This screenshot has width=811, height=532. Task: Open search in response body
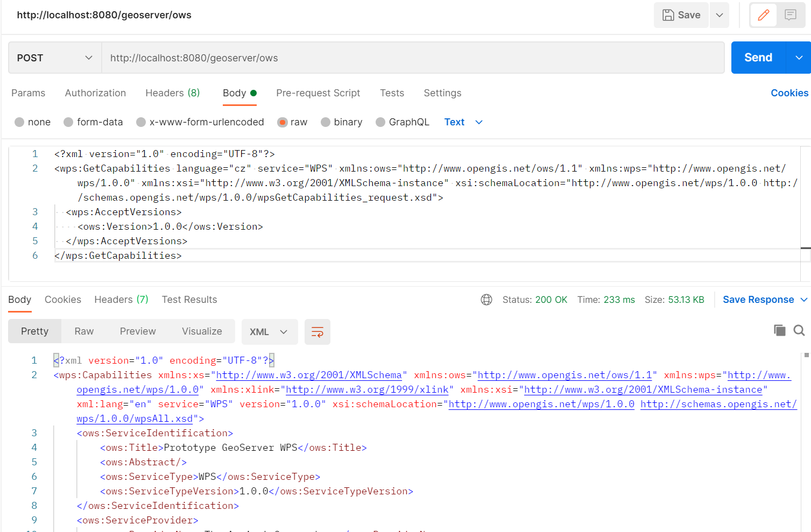[799, 330]
